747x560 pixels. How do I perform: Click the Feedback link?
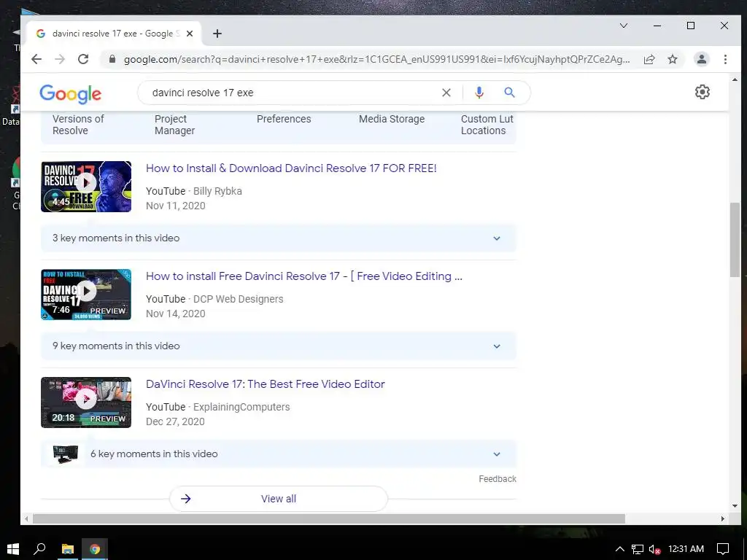point(498,479)
